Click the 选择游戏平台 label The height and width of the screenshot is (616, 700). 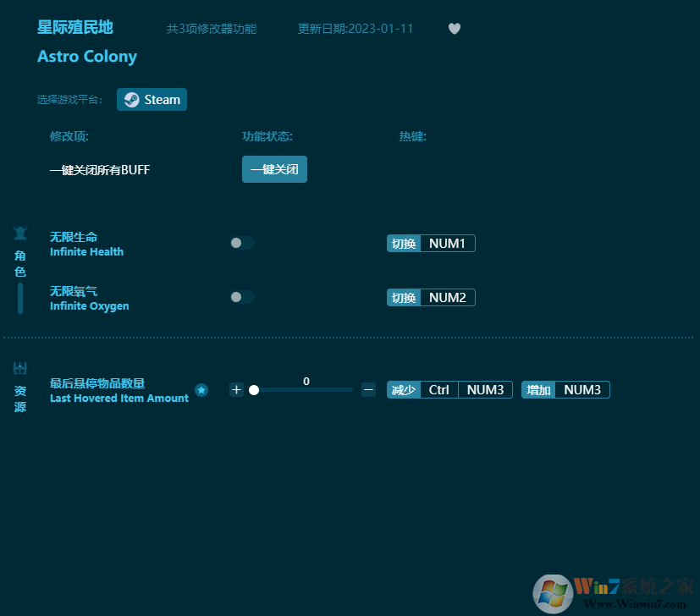click(x=69, y=100)
